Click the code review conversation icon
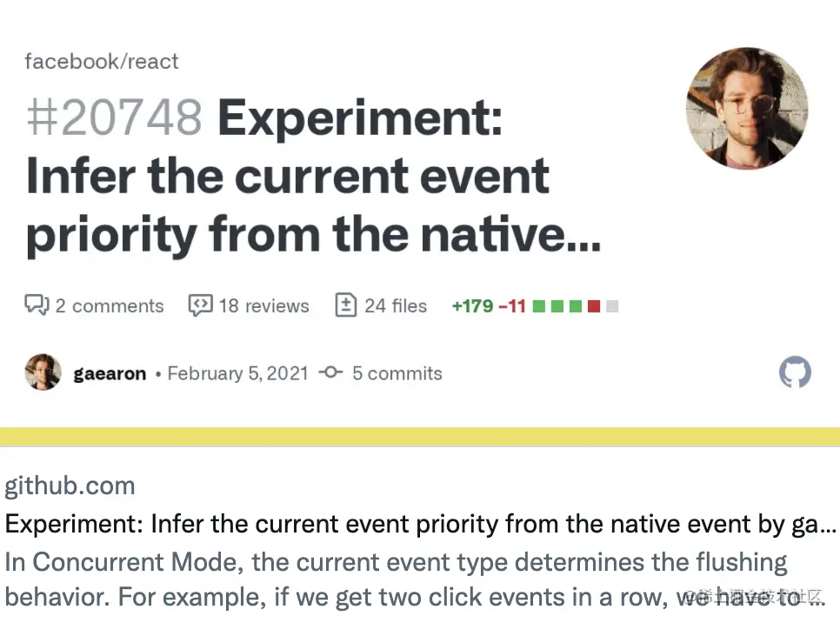The width and height of the screenshot is (840, 623). pos(201,305)
